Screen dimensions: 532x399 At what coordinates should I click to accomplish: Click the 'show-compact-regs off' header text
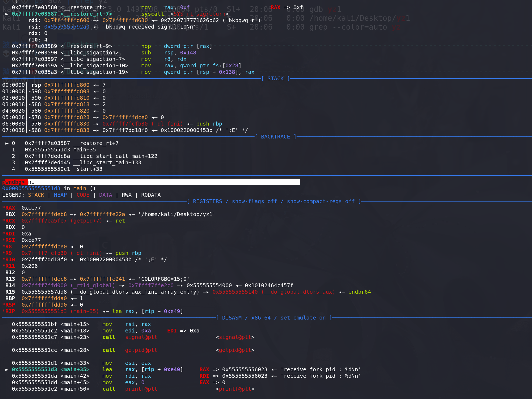coord(321,201)
